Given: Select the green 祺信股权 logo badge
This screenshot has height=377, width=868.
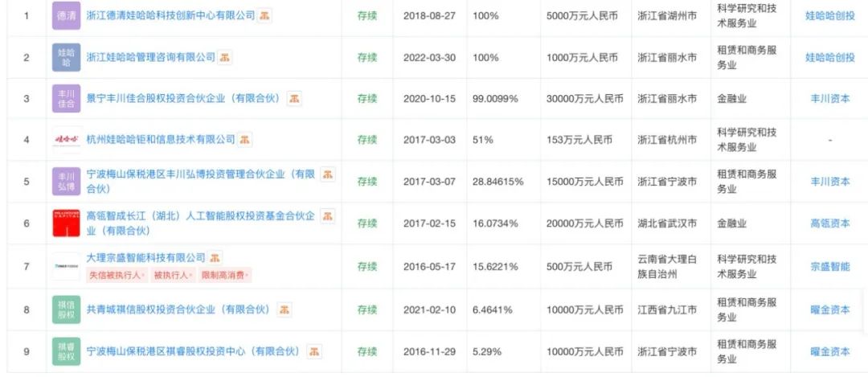Looking at the screenshot, I should click(x=66, y=309).
